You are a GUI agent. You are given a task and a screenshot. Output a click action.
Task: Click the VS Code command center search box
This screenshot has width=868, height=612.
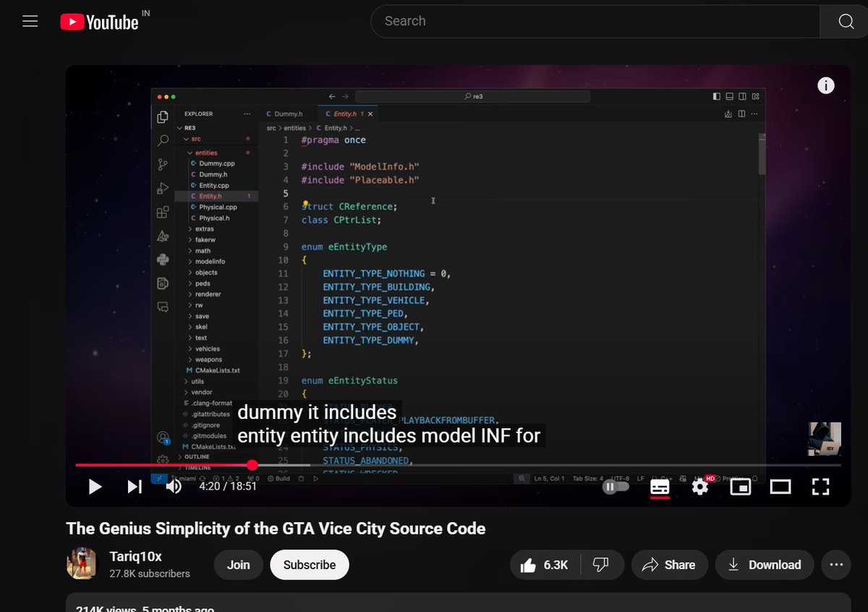472,96
